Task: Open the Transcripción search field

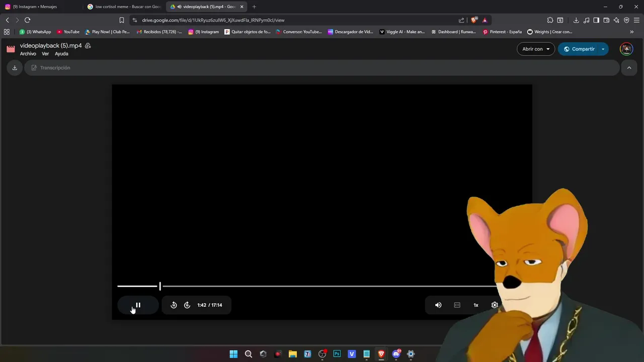Action: click(322, 68)
